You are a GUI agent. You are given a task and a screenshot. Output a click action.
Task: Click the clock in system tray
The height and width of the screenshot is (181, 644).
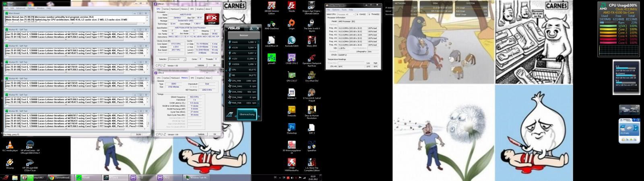[313, 177]
